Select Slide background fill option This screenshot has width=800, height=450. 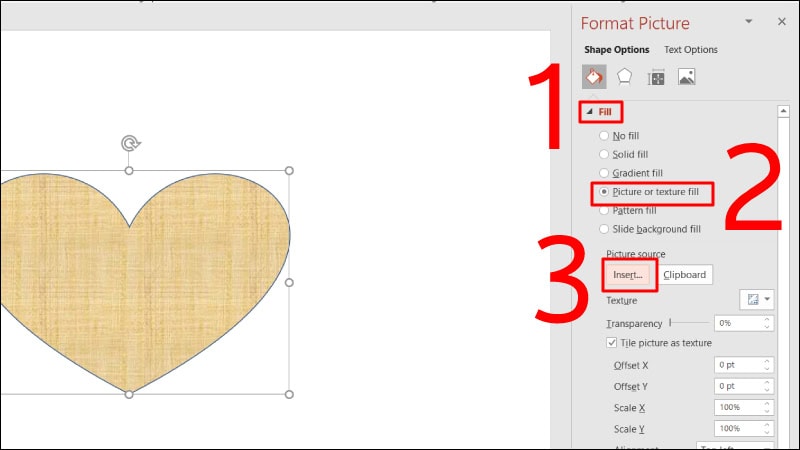649,229
